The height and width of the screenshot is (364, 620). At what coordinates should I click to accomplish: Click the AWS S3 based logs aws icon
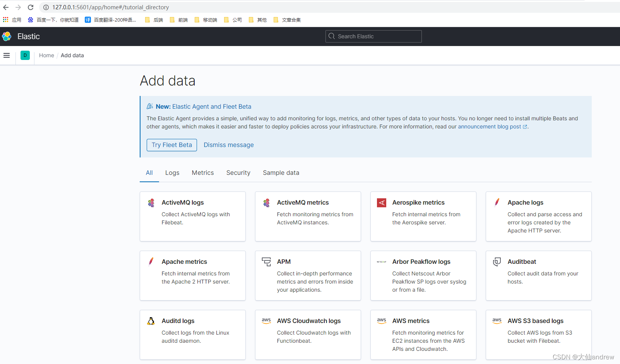(497, 321)
